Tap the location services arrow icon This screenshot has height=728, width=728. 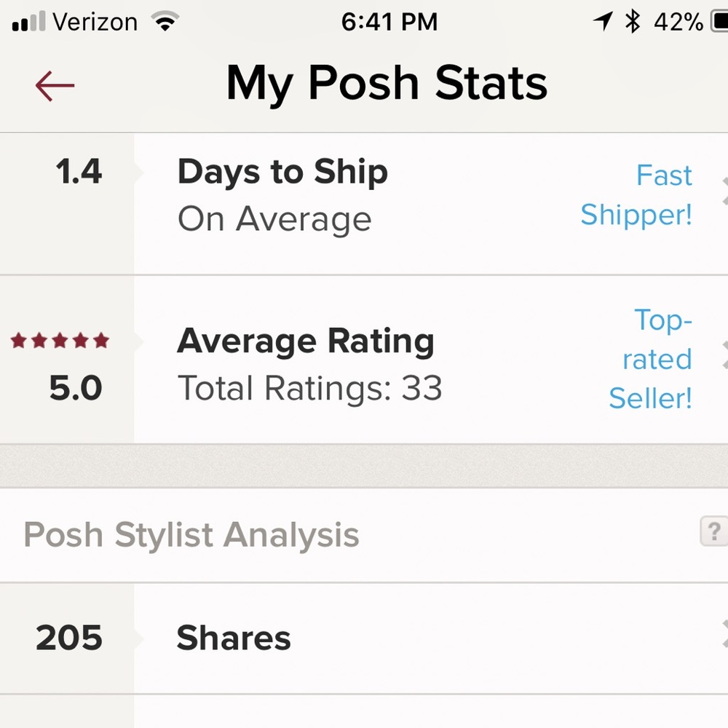click(602, 22)
